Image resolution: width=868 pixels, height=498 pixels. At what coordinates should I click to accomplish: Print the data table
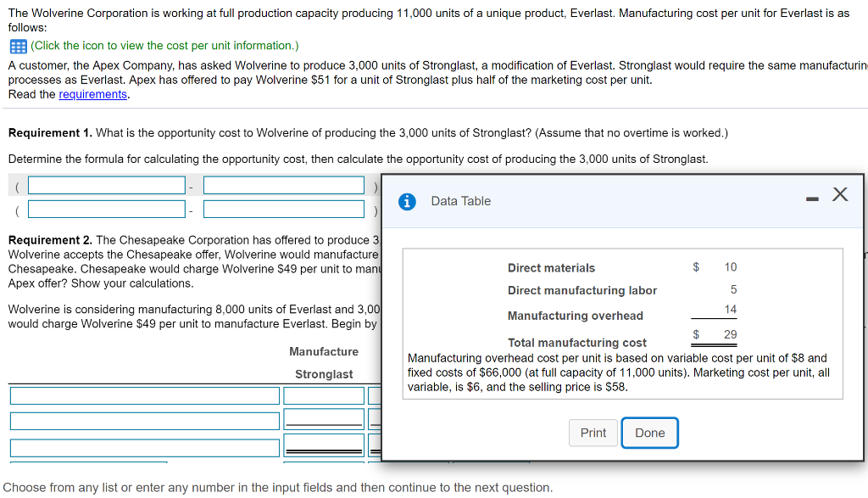[593, 433]
